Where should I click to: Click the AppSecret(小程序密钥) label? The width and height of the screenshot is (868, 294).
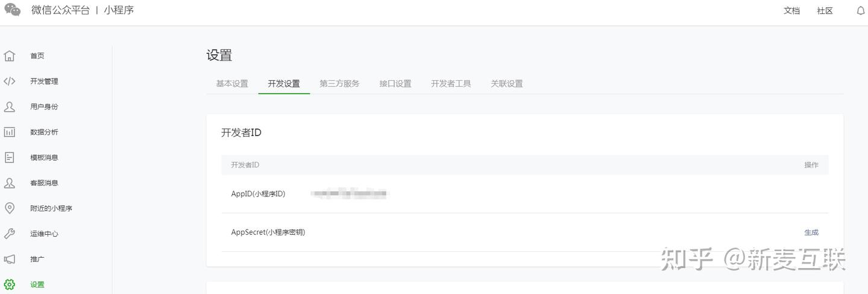[268, 232]
